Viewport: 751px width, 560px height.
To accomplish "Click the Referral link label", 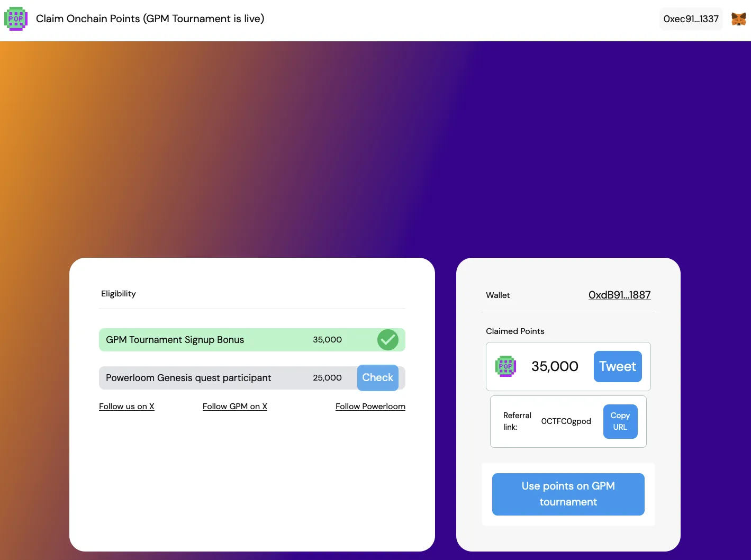I will (x=517, y=421).
